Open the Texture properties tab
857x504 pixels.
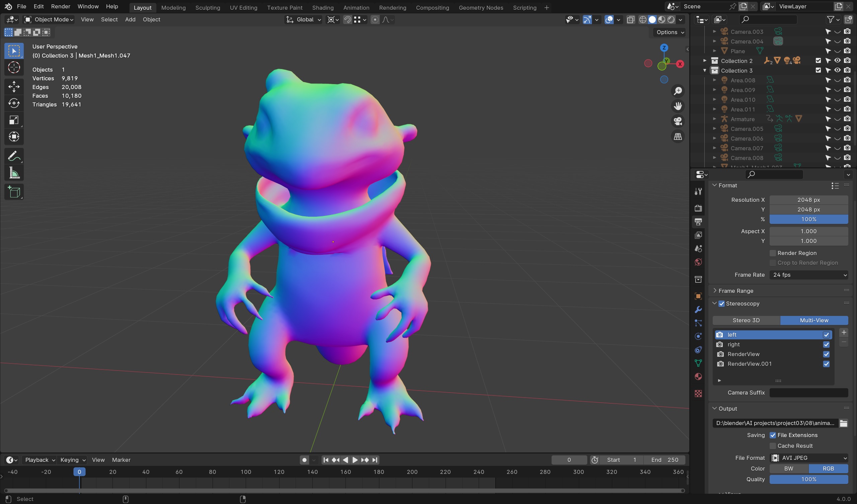pyautogui.click(x=698, y=394)
